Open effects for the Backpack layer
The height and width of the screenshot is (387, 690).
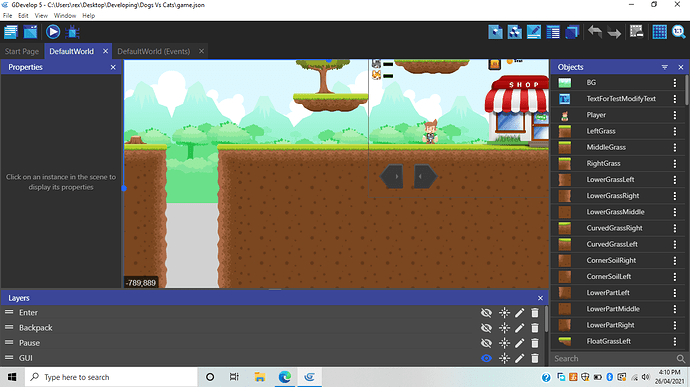click(504, 328)
